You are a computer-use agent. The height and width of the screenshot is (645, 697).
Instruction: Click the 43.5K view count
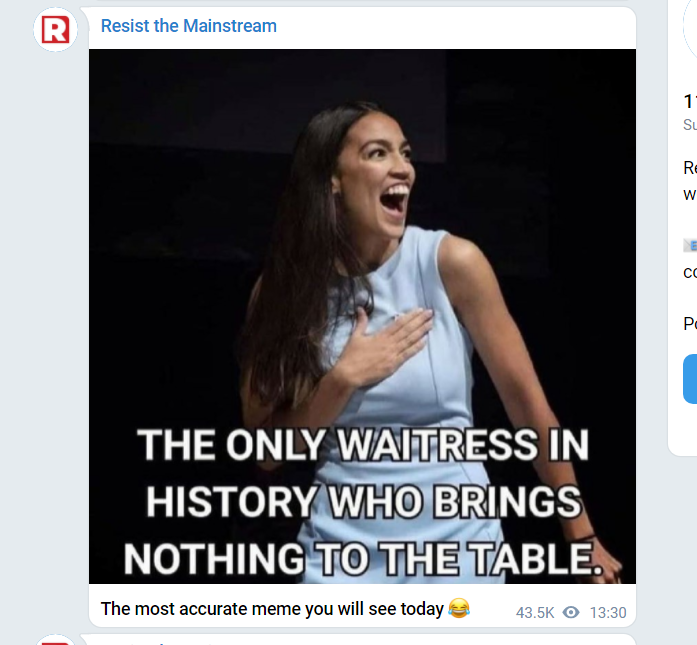click(x=535, y=612)
